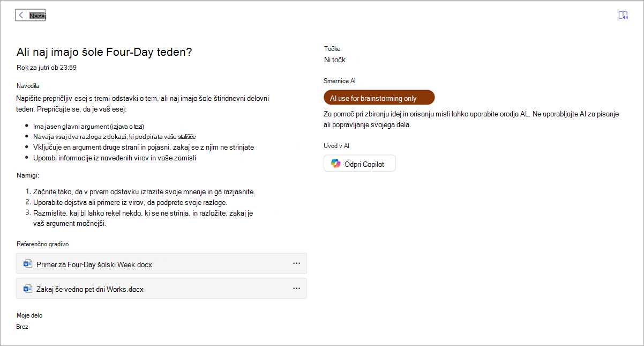Open Zakaj še vedno pet dni Works.docx
This screenshot has height=346, width=644.
[x=161, y=289]
